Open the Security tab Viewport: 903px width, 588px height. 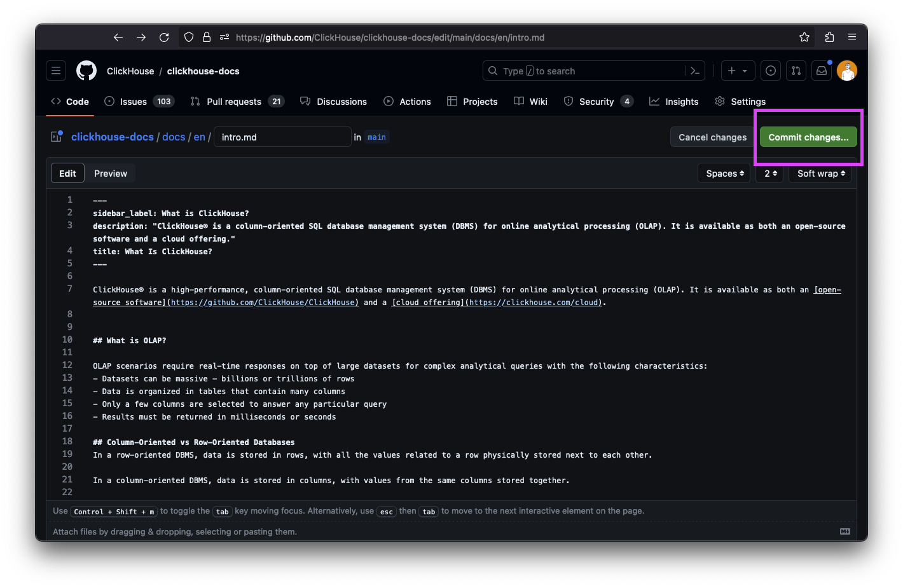click(598, 102)
